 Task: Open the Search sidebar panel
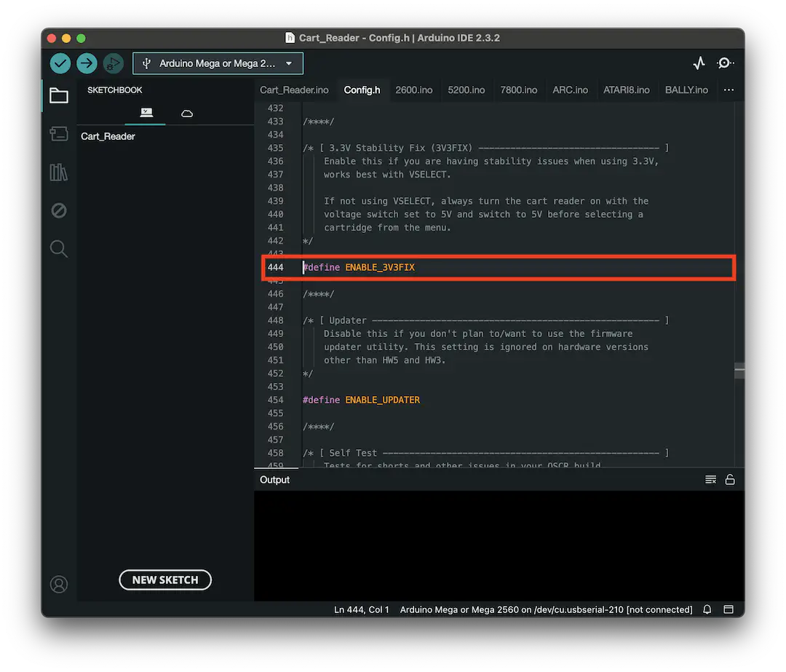[x=59, y=248]
